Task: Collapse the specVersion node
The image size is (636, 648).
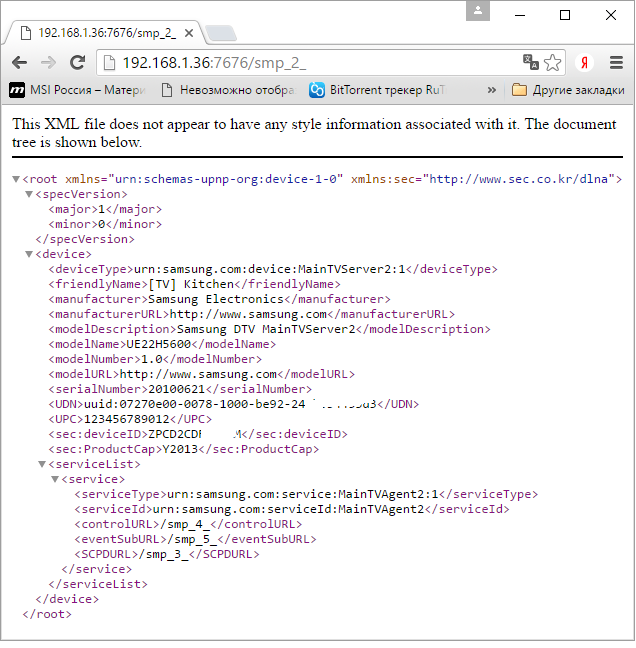Action: click(x=29, y=194)
